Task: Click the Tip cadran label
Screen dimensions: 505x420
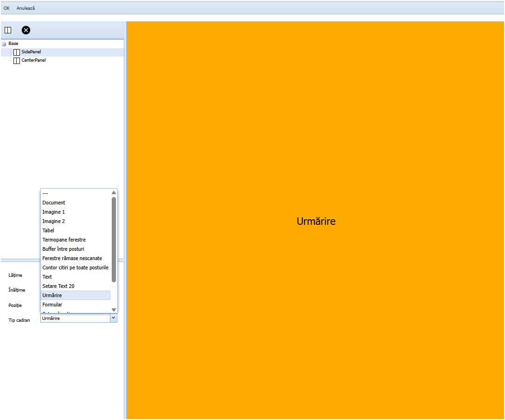Action: tap(19, 320)
